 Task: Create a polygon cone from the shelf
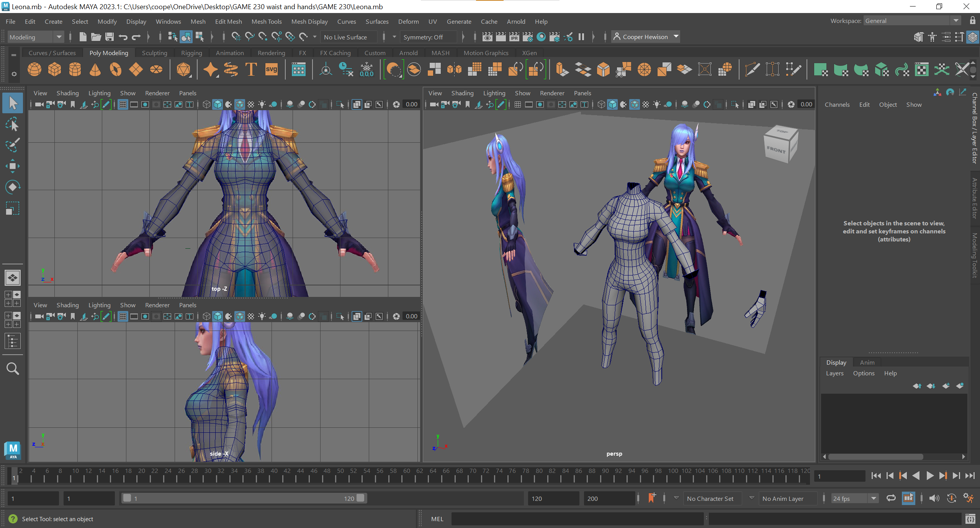[x=95, y=70]
